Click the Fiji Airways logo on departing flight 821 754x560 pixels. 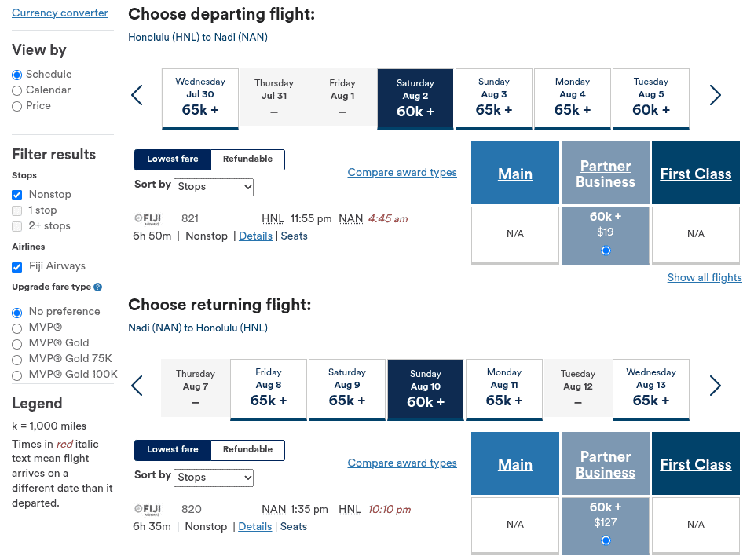pos(148,218)
